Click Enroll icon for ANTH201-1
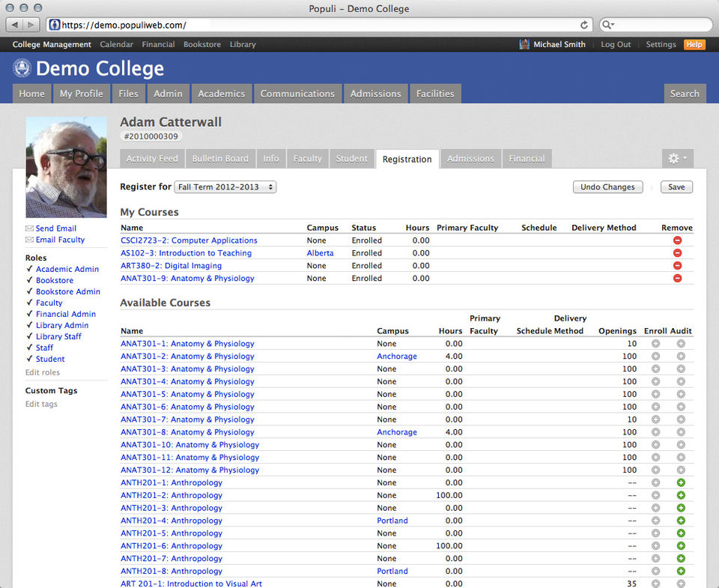The height and width of the screenshot is (588, 719). (656, 482)
